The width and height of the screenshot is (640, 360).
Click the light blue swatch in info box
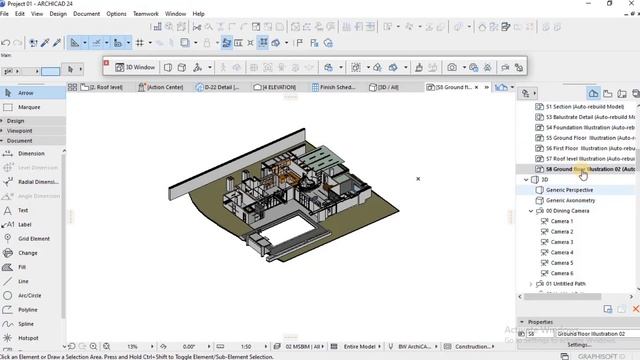point(51,71)
